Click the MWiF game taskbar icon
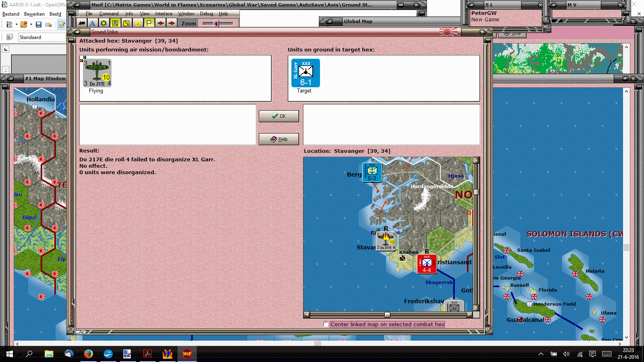The height and width of the screenshot is (362, 644). tap(187, 354)
